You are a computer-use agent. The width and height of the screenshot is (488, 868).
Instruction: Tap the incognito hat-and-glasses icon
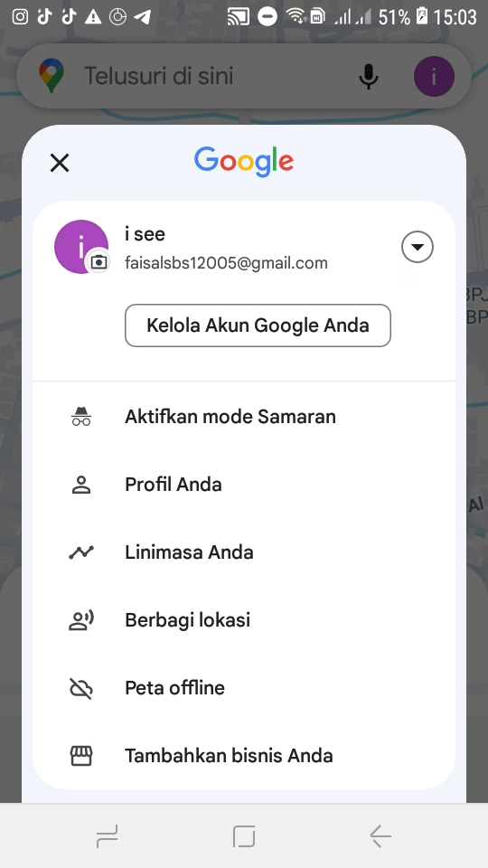click(81, 416)
